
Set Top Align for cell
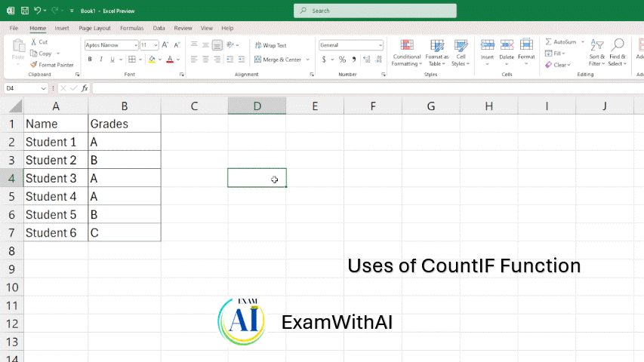[x=194, y=45]
